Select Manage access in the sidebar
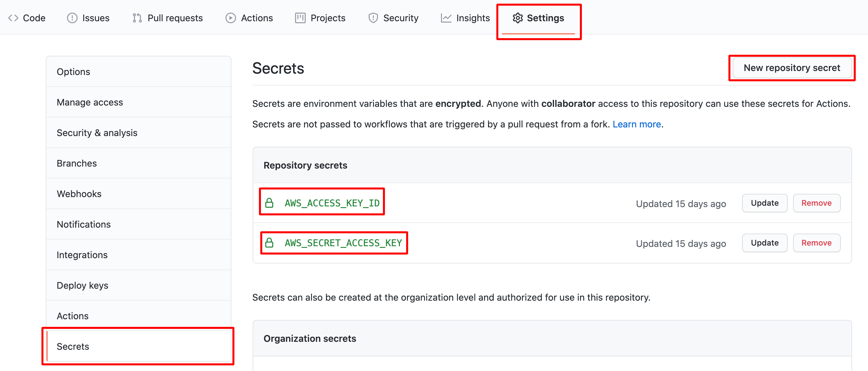The image size is (868, 371). coord(90,102)
